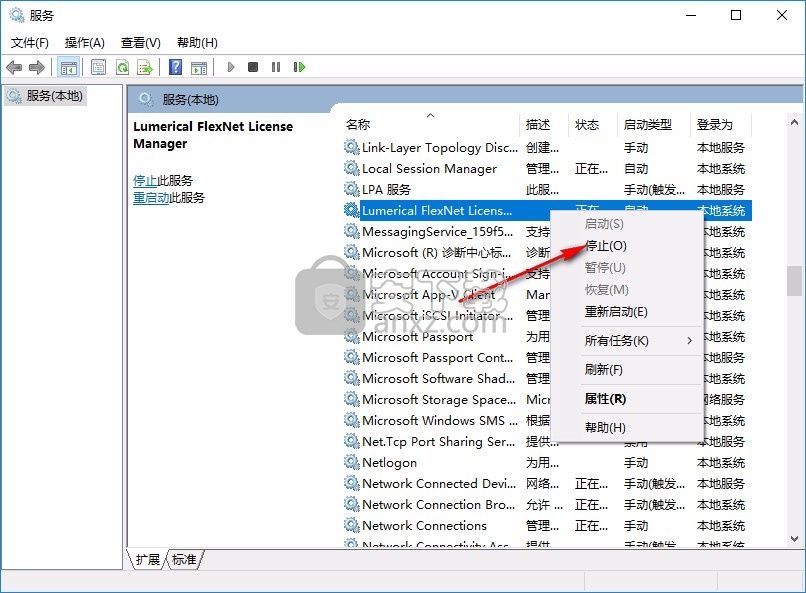Viewport: 806px width, 593px height.
Task: Click the Forward arrow toolbar icon
Action: click(x=37, y=67)
